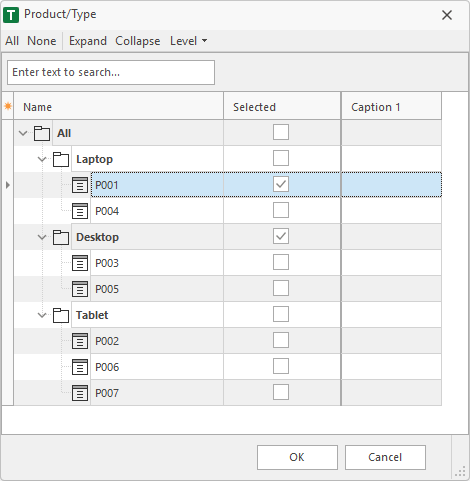Confirm with the OK button
Image resolution: width=470 pixels, height=481 pixels.
(x=297, y=457)
